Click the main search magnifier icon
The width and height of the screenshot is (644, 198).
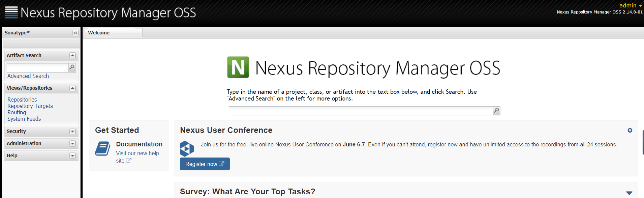pos(496,111)
